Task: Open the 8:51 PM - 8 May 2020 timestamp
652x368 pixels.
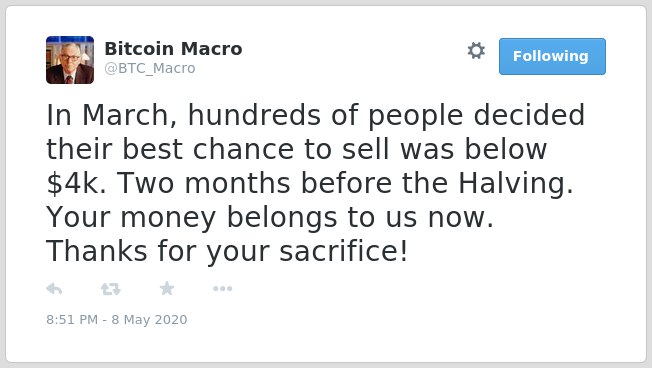Action: (117, 319)
